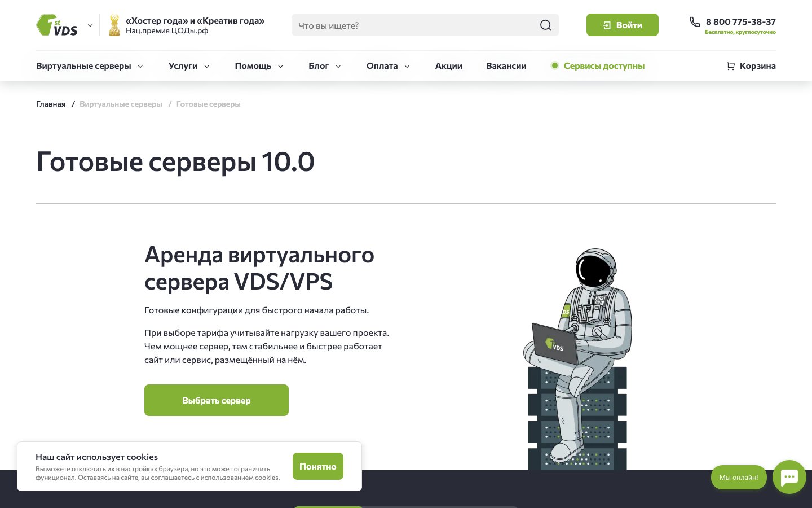Click the login arrow icon inside Войти

[x=607, y=25]
